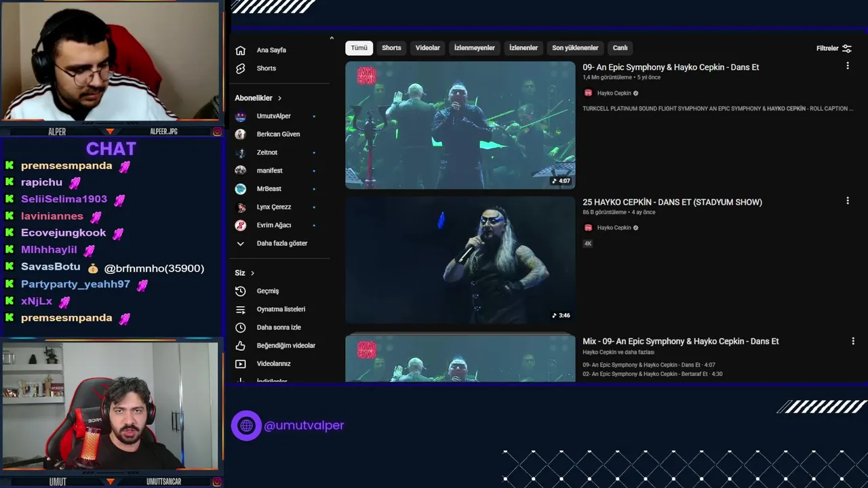Click Hayko Cepkin channel icon under first video
This screenshot has height=488, width=868.
pos(588,93)
